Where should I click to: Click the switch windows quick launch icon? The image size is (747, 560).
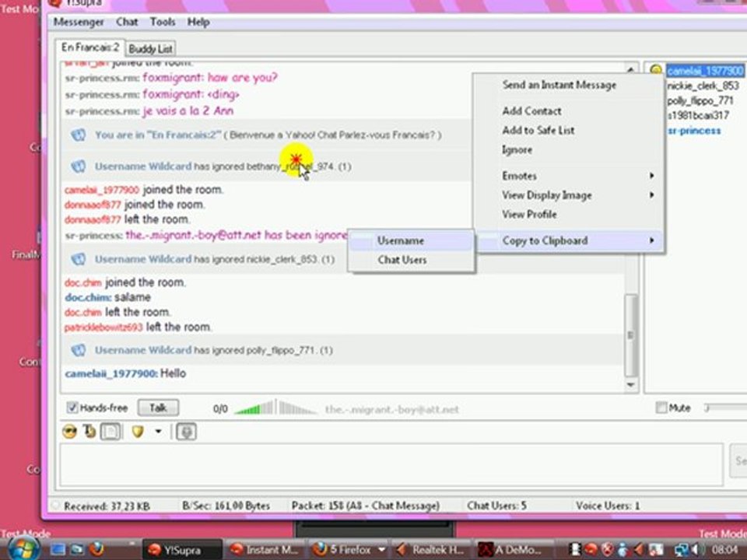77,549
